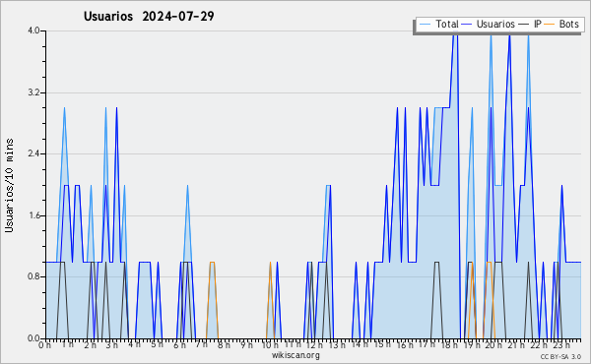
Task: Click the y-axis value 4.0
Action: [x=33, y=30]
